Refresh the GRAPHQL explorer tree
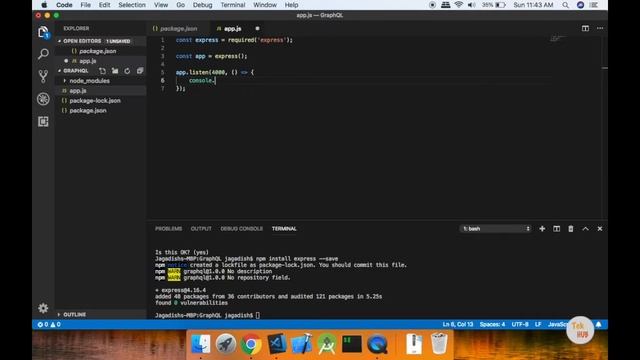Screen dimensions: 640x360 tap(127, 71)
